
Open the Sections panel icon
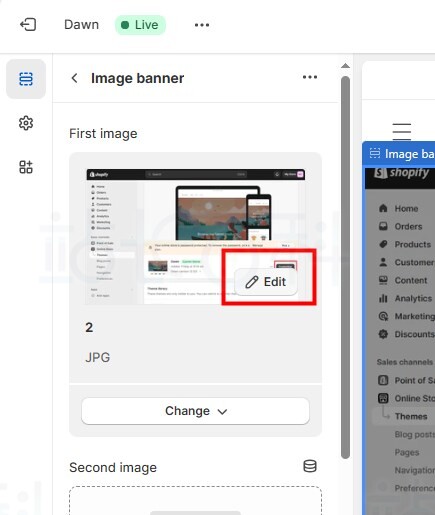26,79
